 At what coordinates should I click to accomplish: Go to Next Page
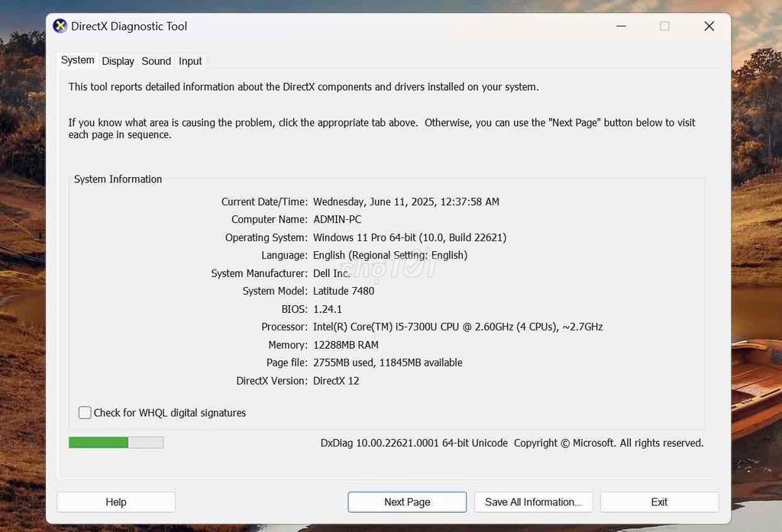click(x=407, y=502)
